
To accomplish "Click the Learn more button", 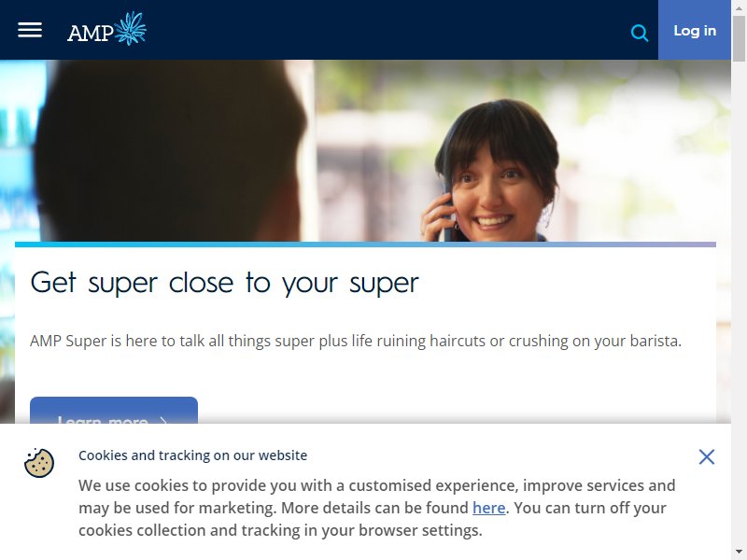I will click(x=114, y=410).
